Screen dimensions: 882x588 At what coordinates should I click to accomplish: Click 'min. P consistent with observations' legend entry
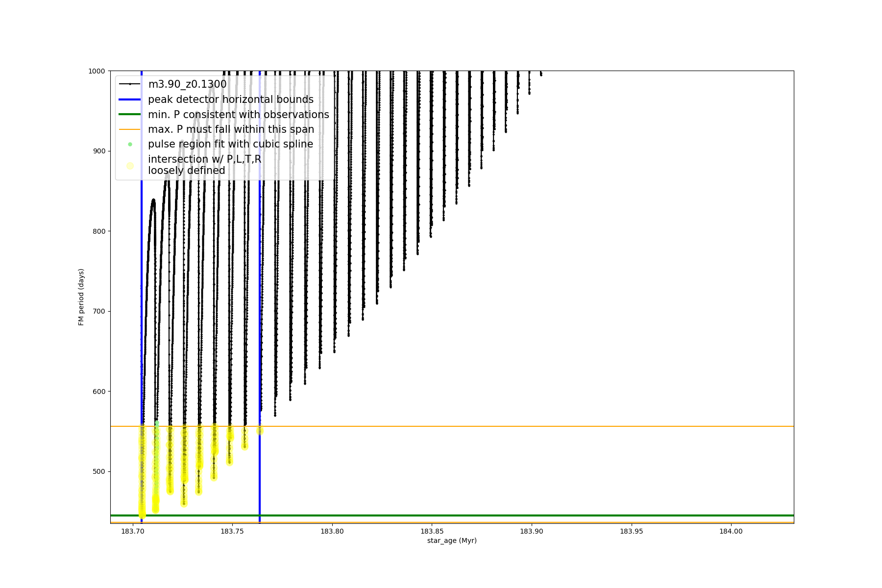(x=238, y=115)
